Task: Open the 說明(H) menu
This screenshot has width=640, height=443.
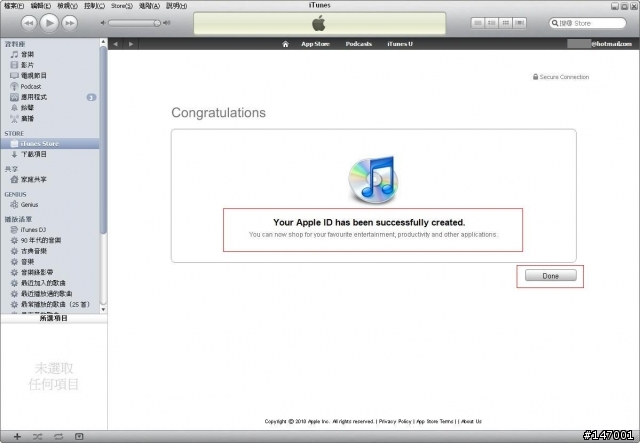Action: point(176,6)
